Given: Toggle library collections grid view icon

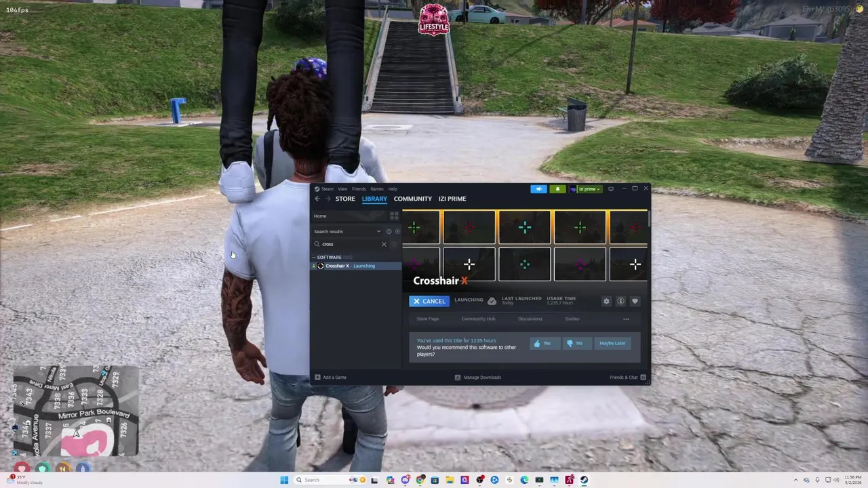Looking at the screenshot, I should pos(394,216).
